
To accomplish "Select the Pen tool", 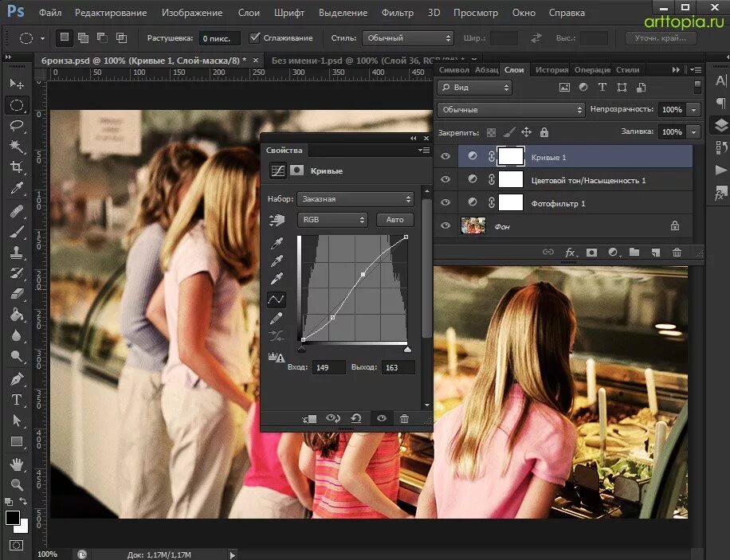I will click(17, 379).
